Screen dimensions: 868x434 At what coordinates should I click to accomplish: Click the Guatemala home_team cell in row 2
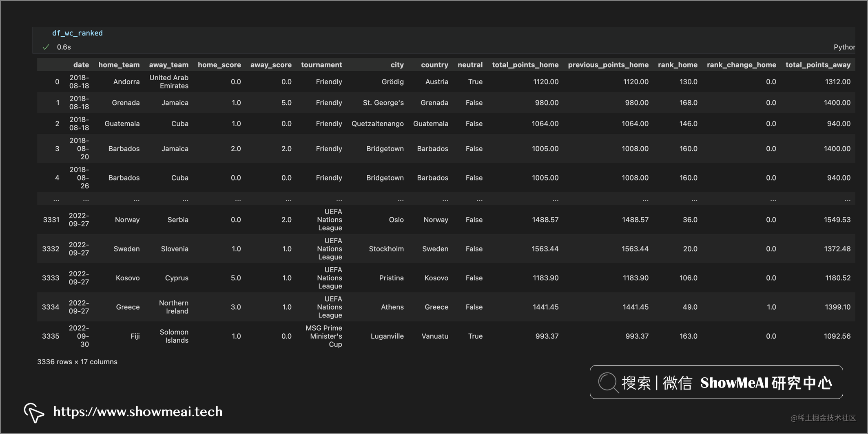[x=122, y=123]
